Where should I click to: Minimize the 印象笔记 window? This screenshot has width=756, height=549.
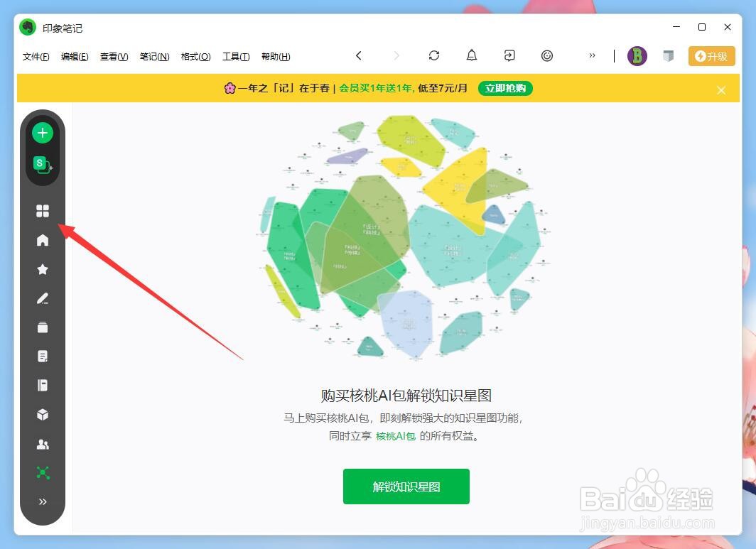click(x=676, y=27)
